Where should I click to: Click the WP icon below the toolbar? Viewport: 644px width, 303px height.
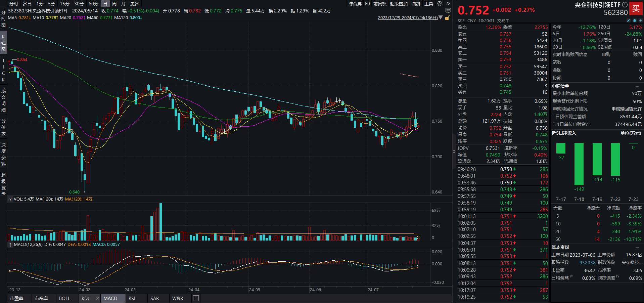pyautogui.click(x=448, y=11)
